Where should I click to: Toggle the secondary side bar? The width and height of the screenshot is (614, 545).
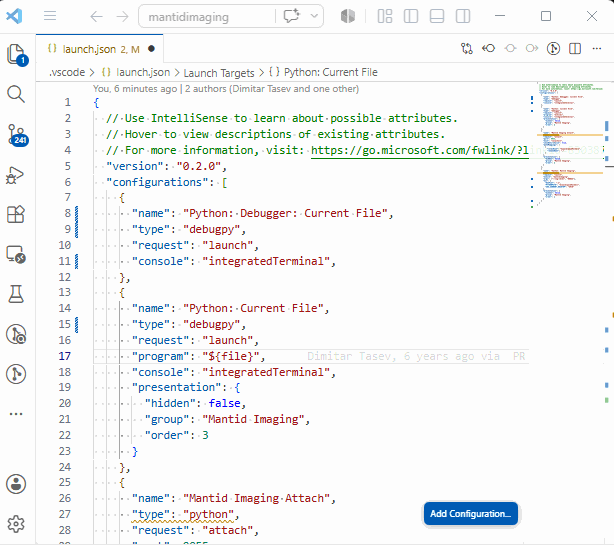click(463, 16)
